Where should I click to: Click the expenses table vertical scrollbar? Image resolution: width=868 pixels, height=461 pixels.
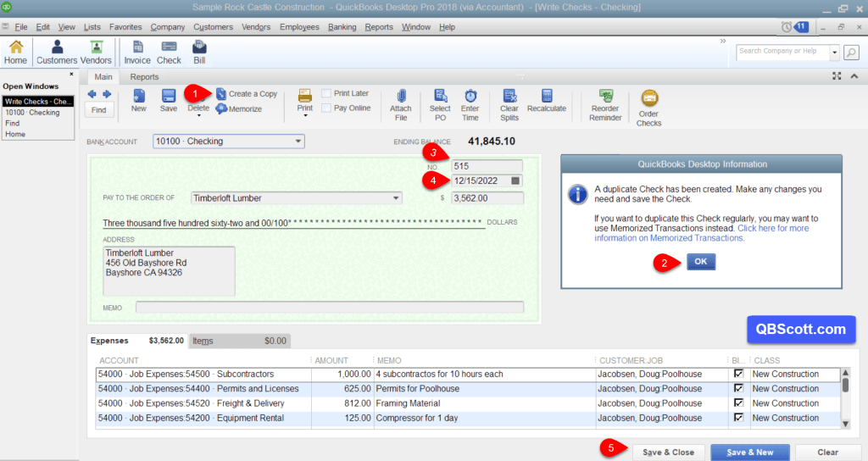pos(845,398)
